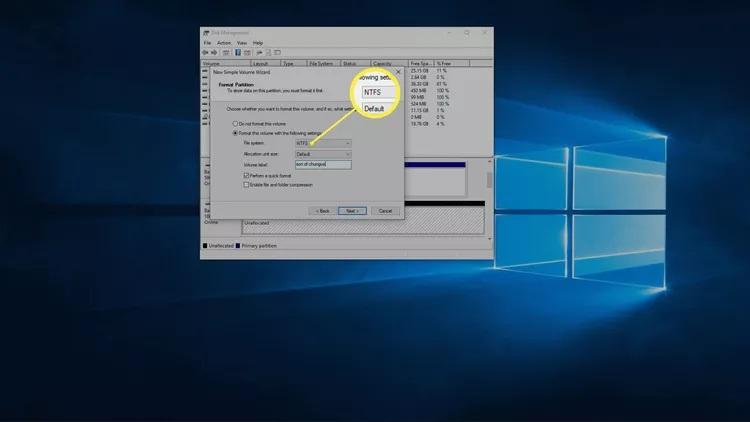Click the Forward arrow in Disk Management toolbar

click(x=215, y=52)
